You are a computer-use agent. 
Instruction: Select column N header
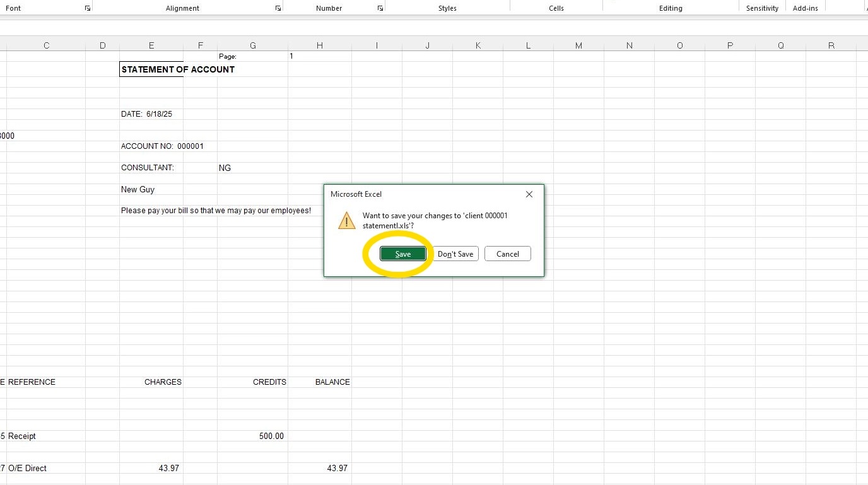pos(629,45)
